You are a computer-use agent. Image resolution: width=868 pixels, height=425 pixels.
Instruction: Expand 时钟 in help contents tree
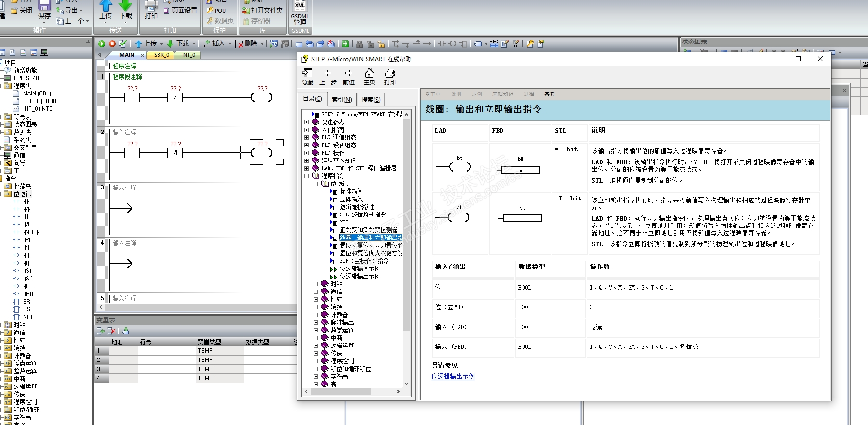click(x=316, y=284)
